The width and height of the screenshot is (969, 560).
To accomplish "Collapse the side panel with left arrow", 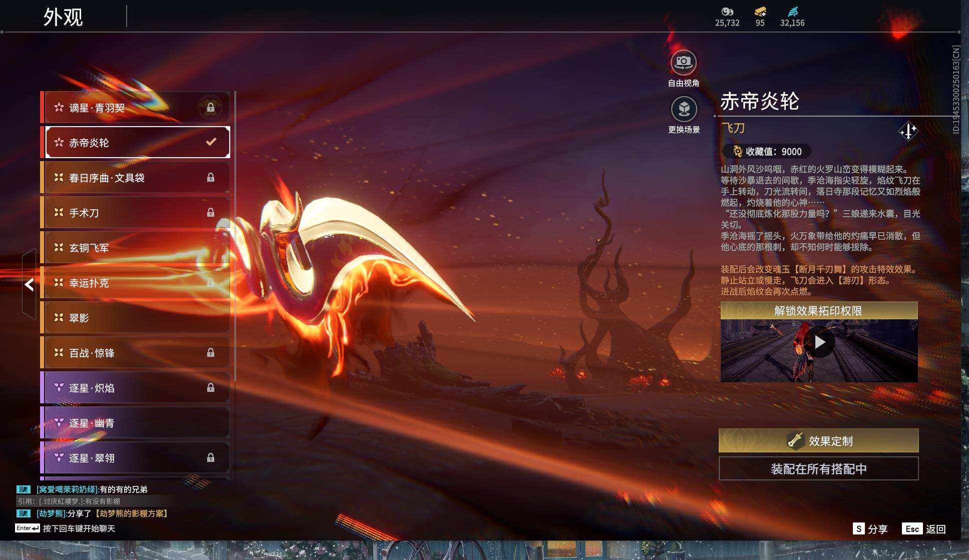I will pos(29,285).
